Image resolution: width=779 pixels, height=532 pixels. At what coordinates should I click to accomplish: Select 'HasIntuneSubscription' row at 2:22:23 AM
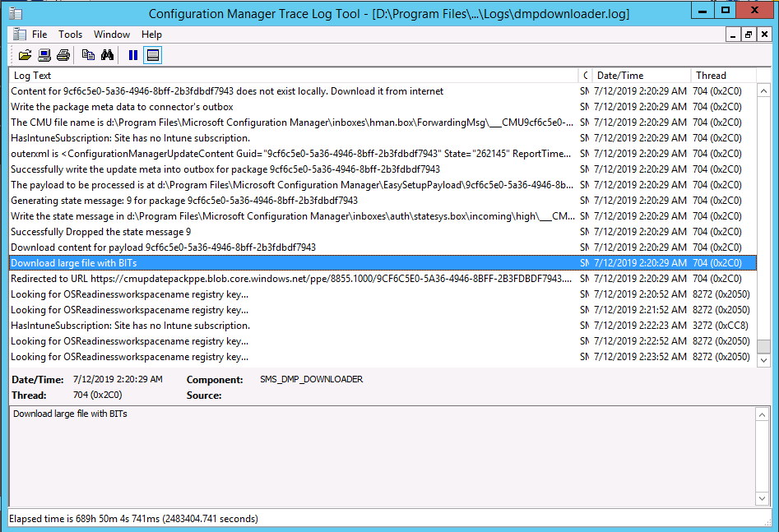tap(383, 326)
